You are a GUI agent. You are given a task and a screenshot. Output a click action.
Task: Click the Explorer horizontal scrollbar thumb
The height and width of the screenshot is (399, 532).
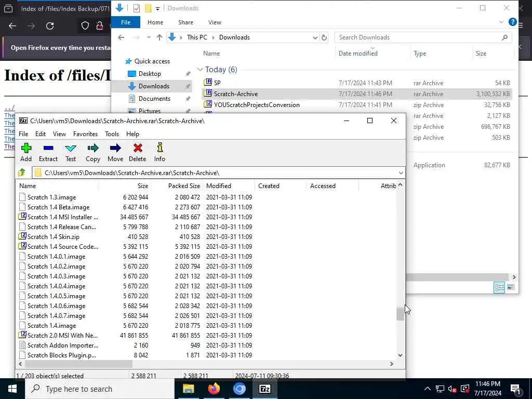coord(457,277)
